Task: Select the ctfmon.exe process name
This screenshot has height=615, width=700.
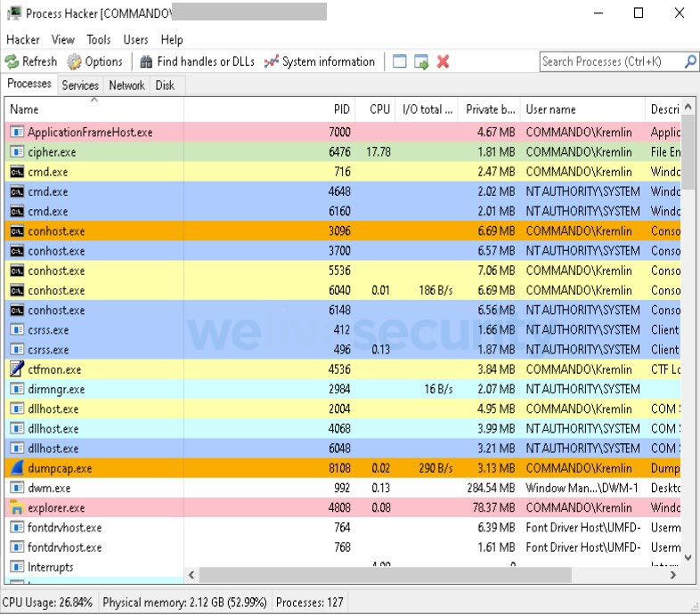Action: tap(54, 369)
